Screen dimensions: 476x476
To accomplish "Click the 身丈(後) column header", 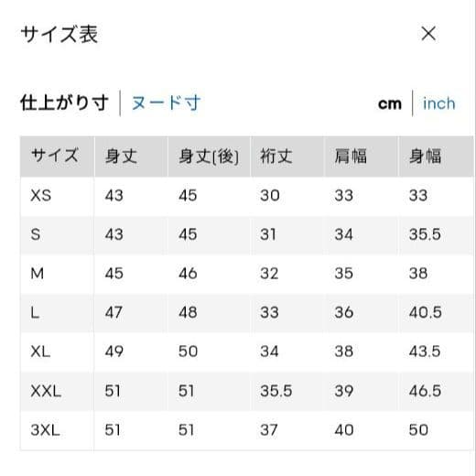I will [x=209, y=157].
